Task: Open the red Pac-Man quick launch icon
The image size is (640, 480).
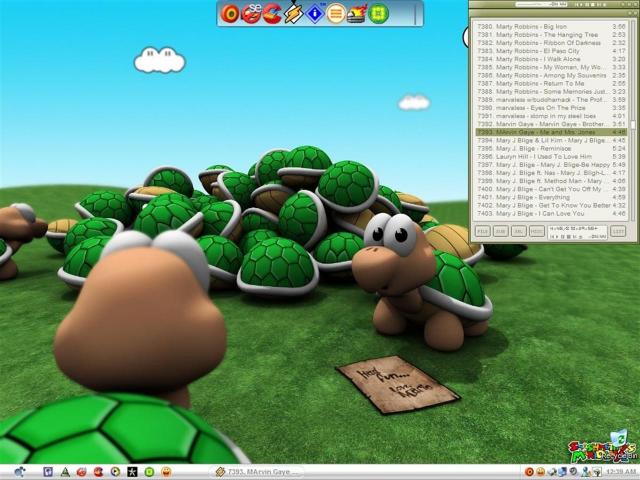Action: pyautogui.click(x=98, y=472)
